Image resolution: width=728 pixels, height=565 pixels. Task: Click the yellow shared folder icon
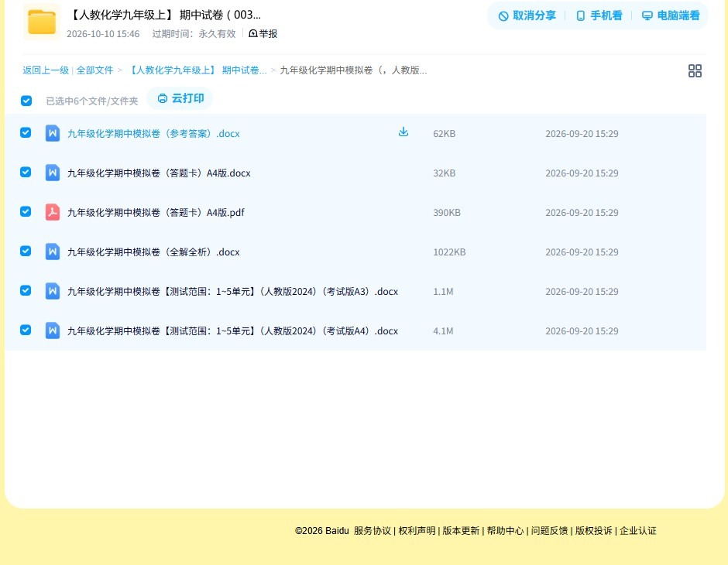[x=42, y=22]
